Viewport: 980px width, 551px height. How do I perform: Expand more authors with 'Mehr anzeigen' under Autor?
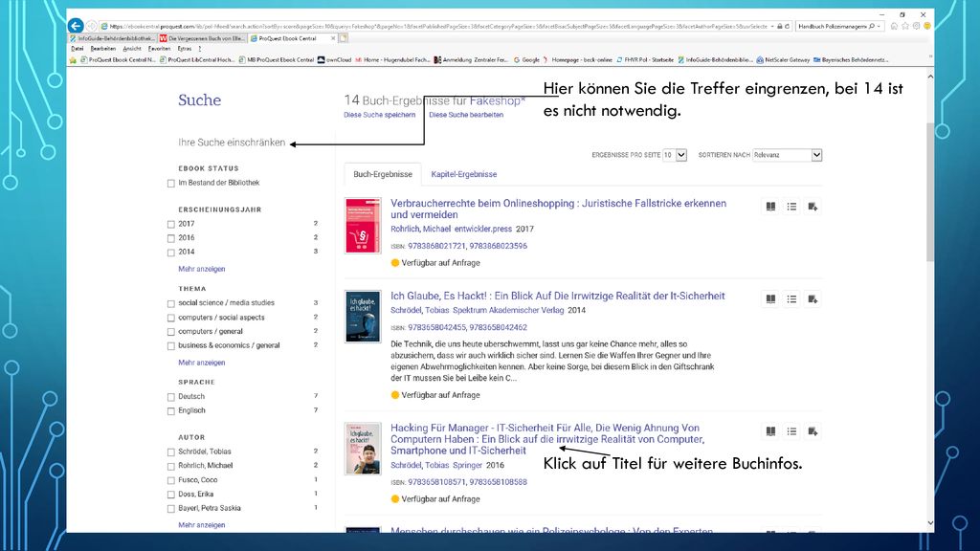[x=201, y=525]
